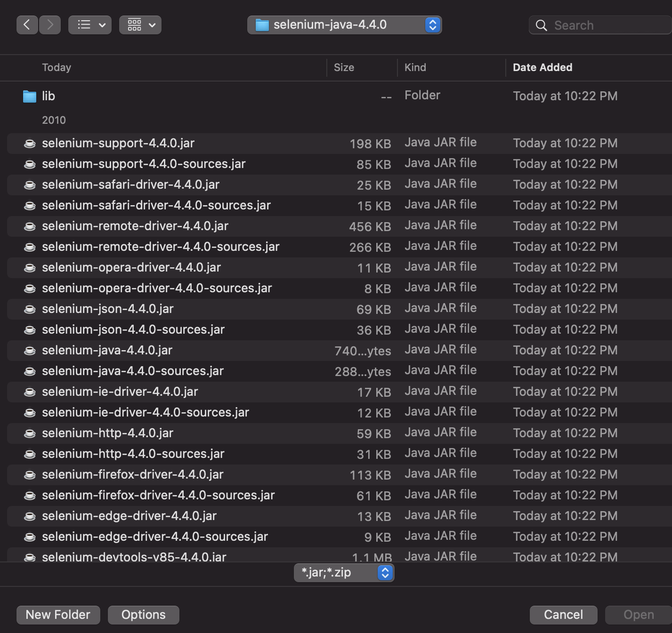Screen dimensions: 672x633
Task: Select file name selenium-firefox-driver-4.4.0-sources.jar
Action: point(158,495)
